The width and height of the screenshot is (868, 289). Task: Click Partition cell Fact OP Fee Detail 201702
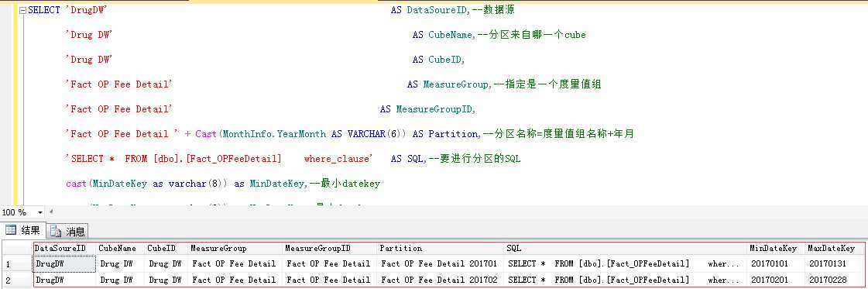click(441, 280)
